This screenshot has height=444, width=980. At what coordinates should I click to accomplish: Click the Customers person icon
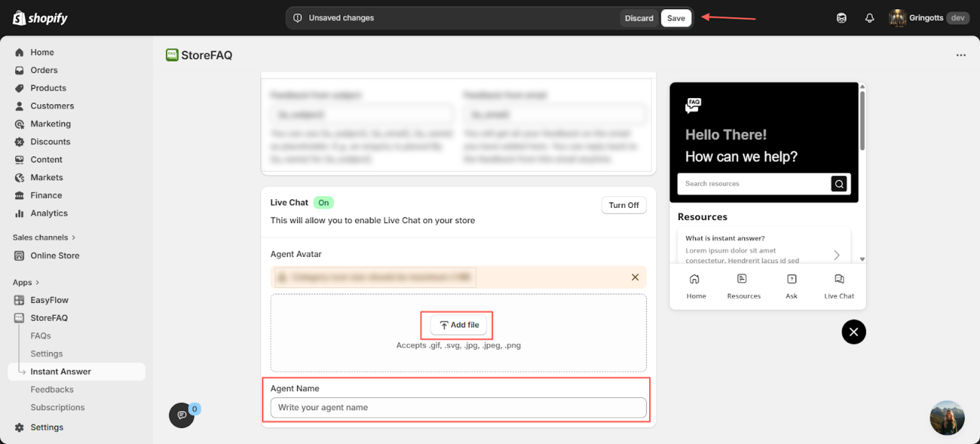[x=19, y=106]
